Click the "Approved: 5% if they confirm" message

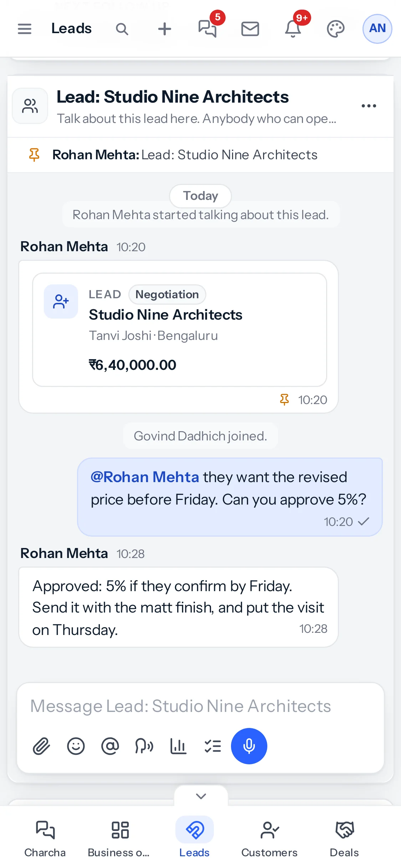(179, 608)
